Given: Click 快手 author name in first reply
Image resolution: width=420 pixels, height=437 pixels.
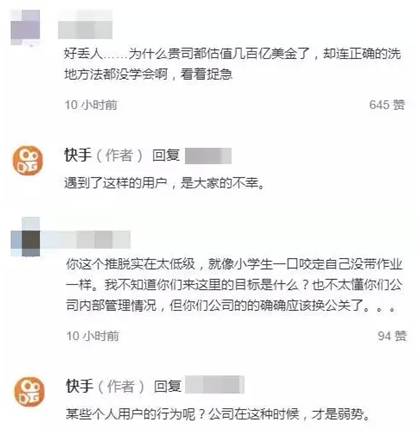Looking at the screenshot, I should tap(78, 156).
